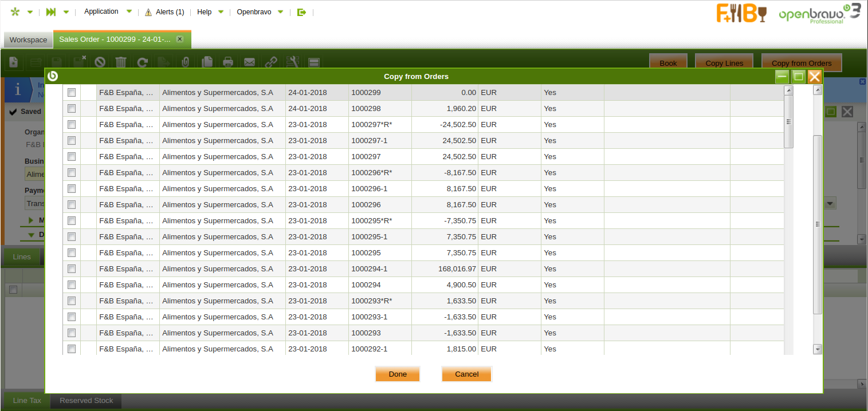Click the background form's vertical scrollbar thumb
Viewport: 868px width, 411px height.
(x=862, y=161)
